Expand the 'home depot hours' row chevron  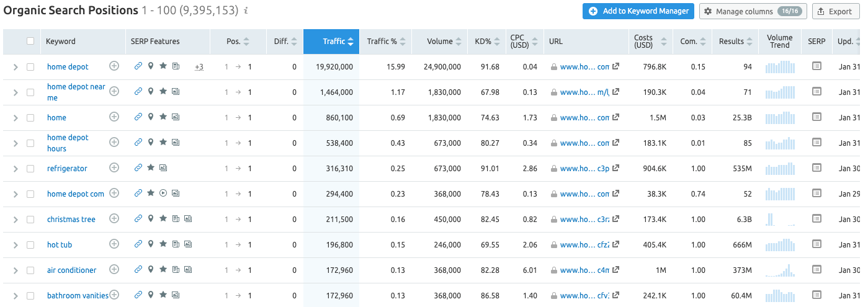16,143
